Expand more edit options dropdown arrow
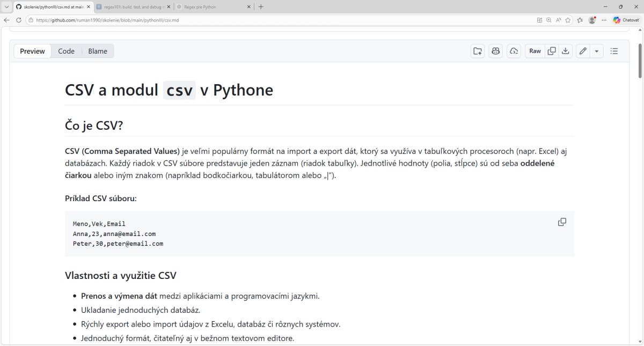Viewport: 644px width, 346px height. click(x=597, y=51)
